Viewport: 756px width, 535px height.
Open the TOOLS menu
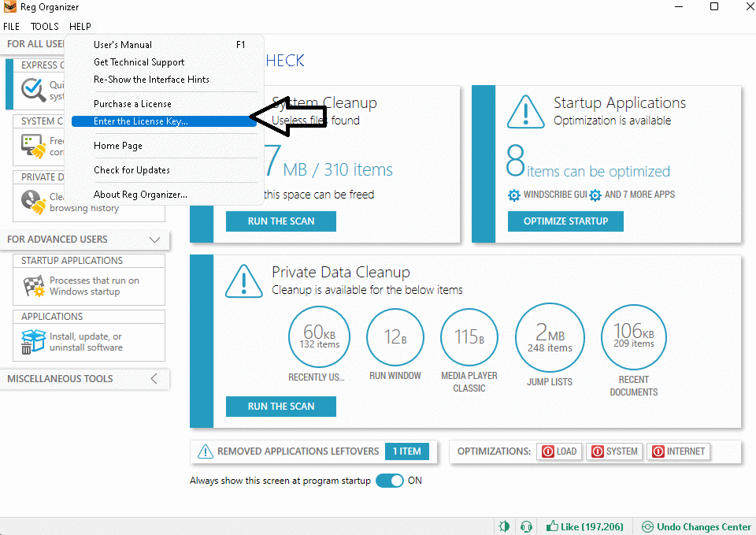[x=45, y=27]
